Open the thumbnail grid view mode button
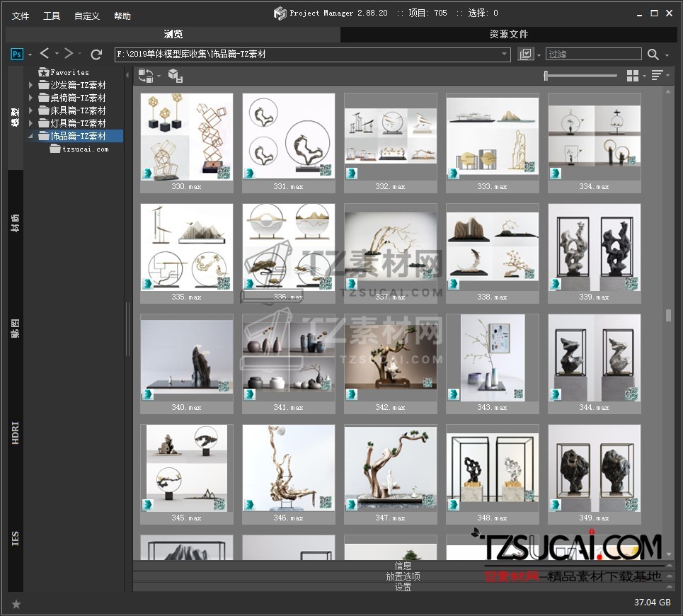This screenshot has width=683, height=616. pos(633,76)
